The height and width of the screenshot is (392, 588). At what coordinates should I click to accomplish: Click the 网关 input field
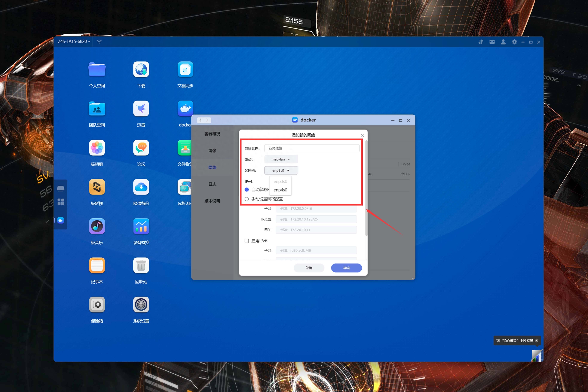coord(316,230)
